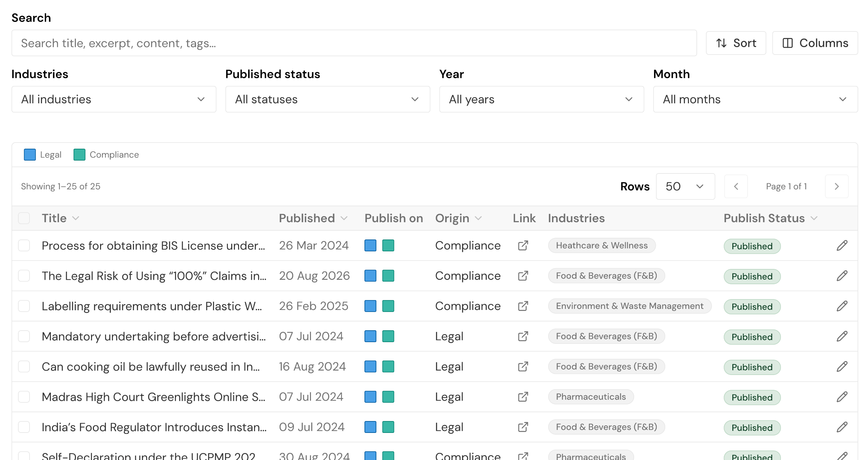Click teal Compliance swatch in 26 Feb 2025 row
868x460 pixels.
388,306
